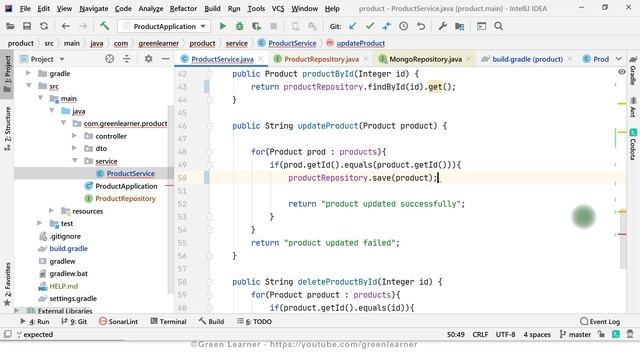Open the Git tool window
The height and width of the screenshot is (360, 640).
pyautogui.click(x=74, y=322)
